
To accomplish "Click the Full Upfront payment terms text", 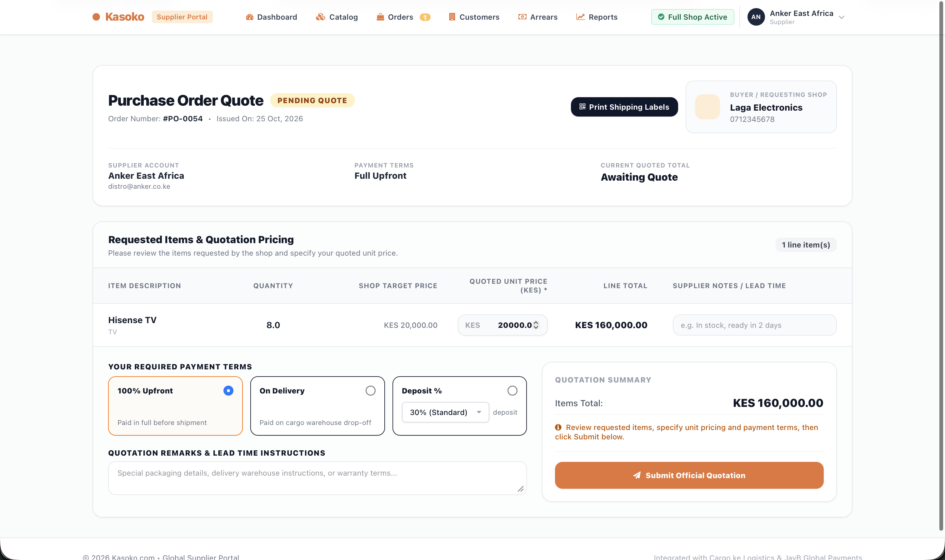I will 380,176.
